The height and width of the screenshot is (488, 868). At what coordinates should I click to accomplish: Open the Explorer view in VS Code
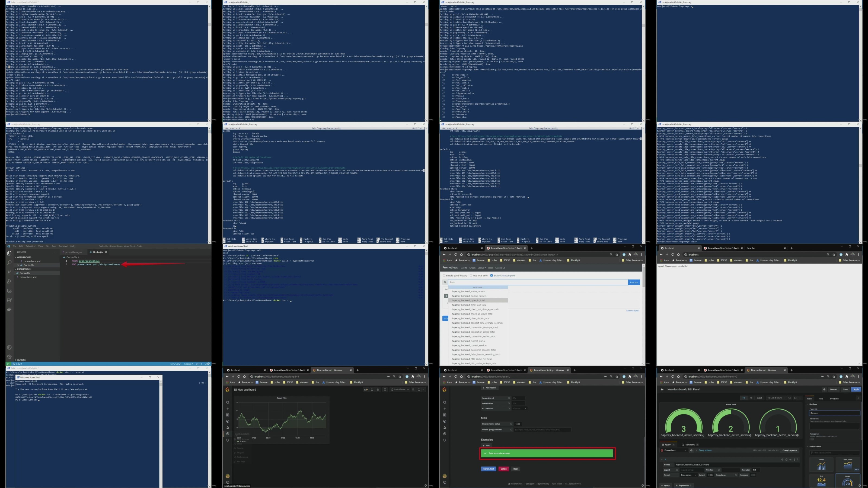click(x=9, y=253)
